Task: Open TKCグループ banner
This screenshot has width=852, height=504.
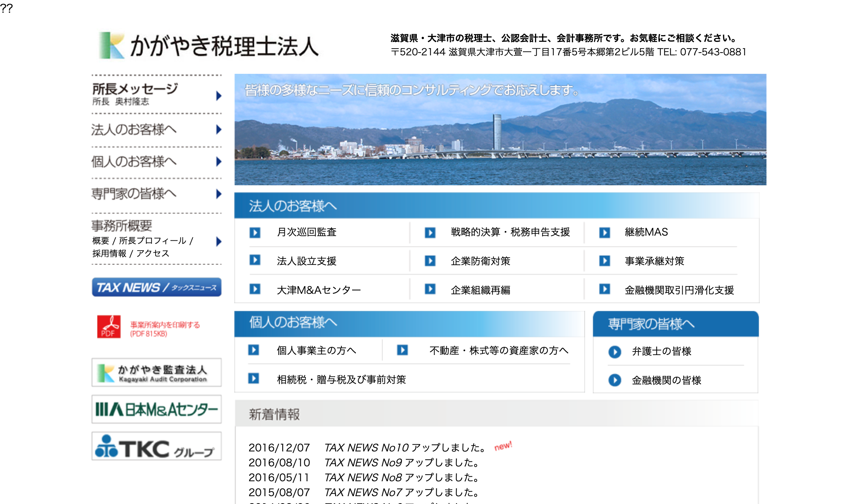Action: (x=157, y=447)
